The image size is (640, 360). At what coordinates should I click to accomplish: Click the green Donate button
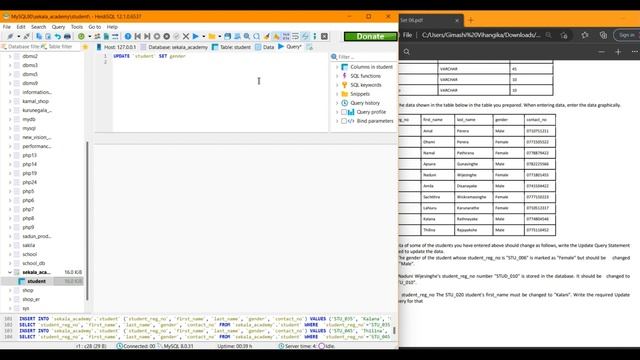371,36
